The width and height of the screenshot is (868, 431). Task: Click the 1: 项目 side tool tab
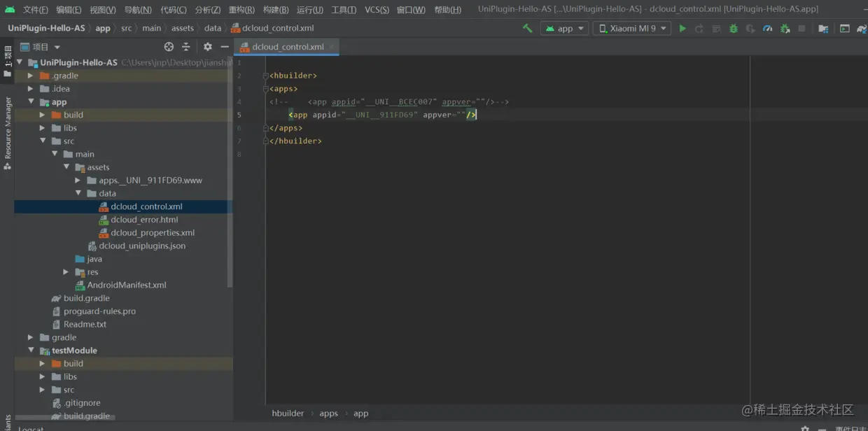(x=8, y=61)
